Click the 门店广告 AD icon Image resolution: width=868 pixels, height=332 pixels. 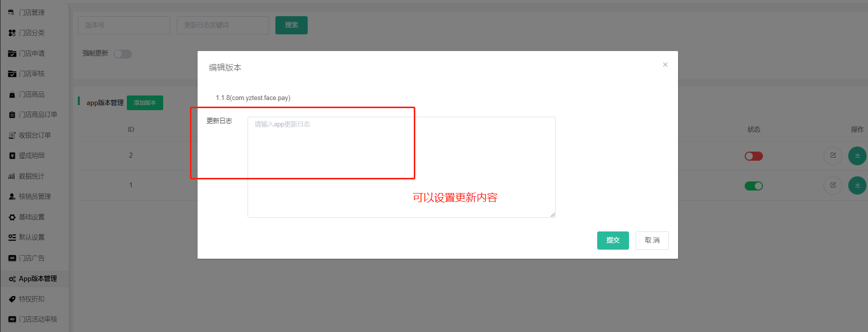(x=12, y=258)
